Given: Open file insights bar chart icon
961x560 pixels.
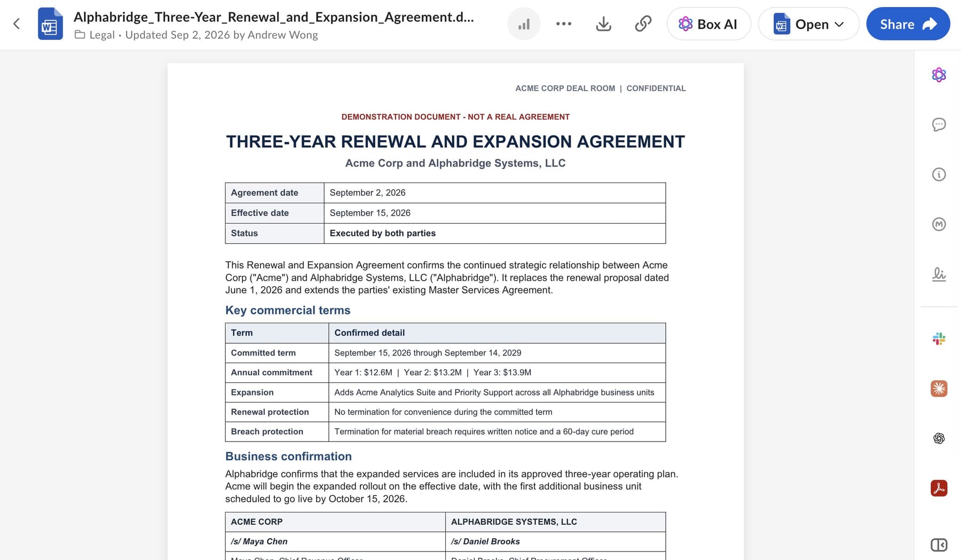Looking at the screenshot, I should [524, 24].
